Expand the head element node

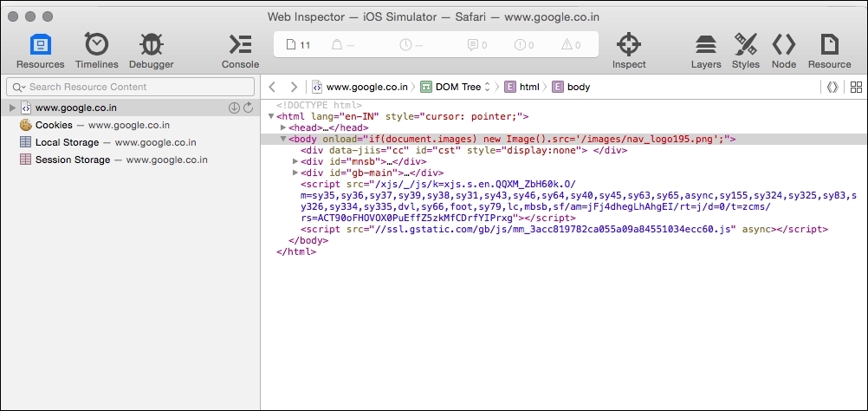pyautogui.click(x=284, y=128)
